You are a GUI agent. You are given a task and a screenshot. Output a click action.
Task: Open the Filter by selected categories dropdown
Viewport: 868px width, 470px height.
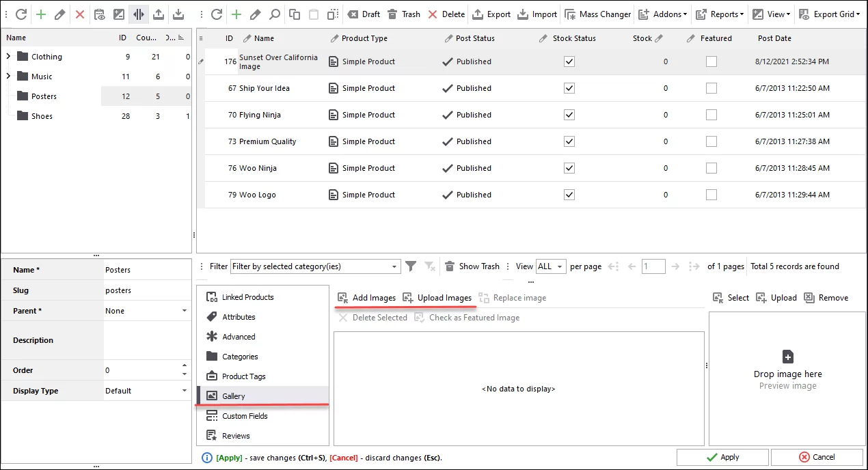coord(395,266)
